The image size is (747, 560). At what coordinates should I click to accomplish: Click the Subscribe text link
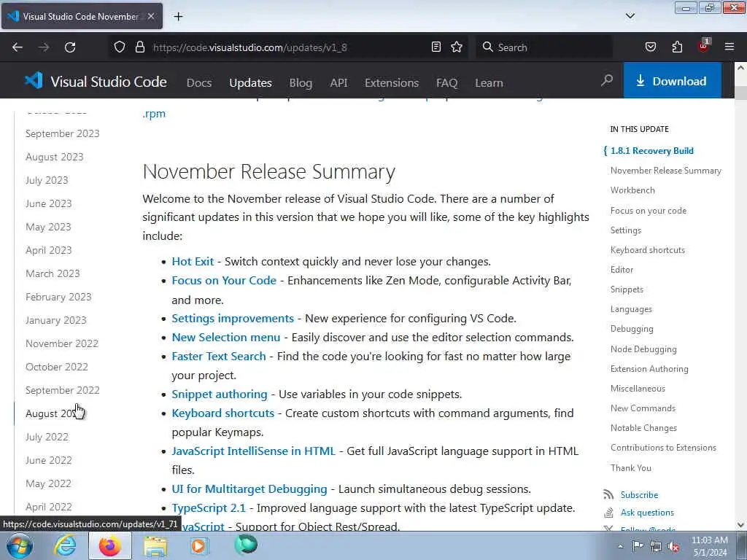point(639,495)
